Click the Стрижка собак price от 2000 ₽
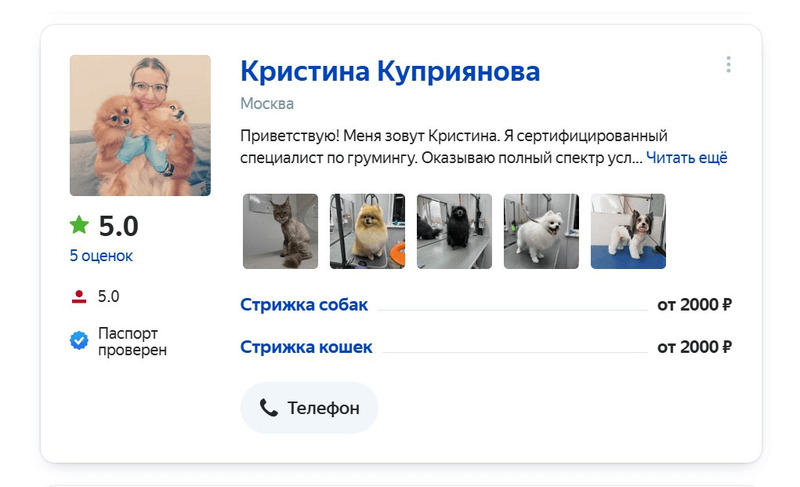 coord(694,304)
